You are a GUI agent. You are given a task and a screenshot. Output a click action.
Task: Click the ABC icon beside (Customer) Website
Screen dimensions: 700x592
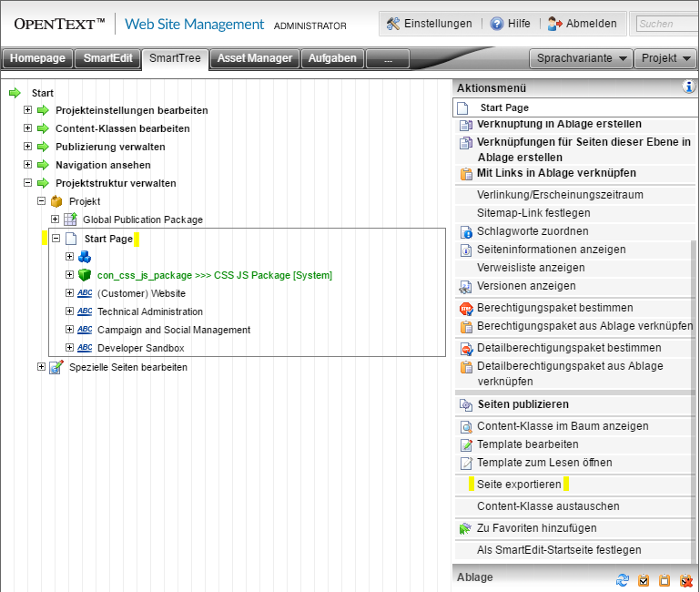85,293
